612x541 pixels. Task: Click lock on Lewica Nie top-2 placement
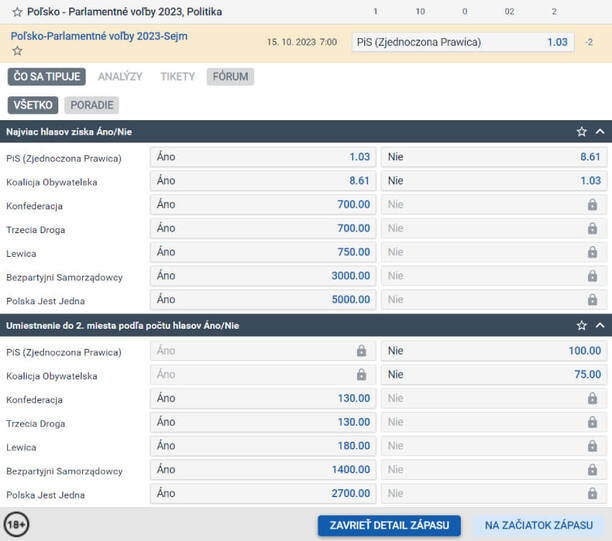tap(592, 446)
